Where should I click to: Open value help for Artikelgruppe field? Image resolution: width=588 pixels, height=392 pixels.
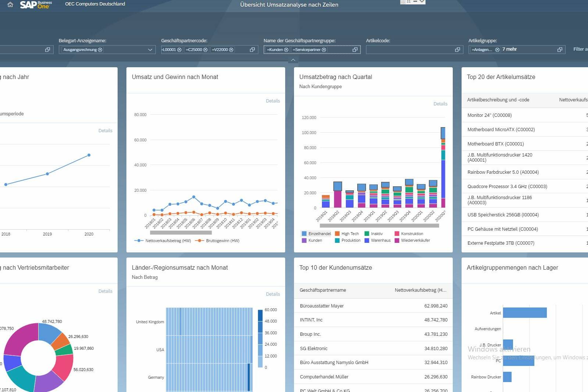pyautogui.click(x=560, y=50)
